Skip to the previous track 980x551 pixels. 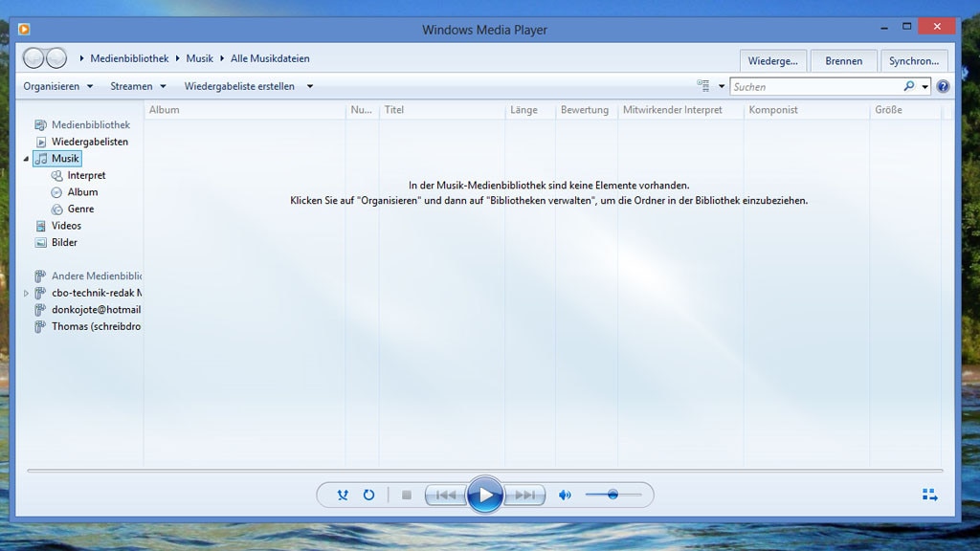(x=445, y=495)
